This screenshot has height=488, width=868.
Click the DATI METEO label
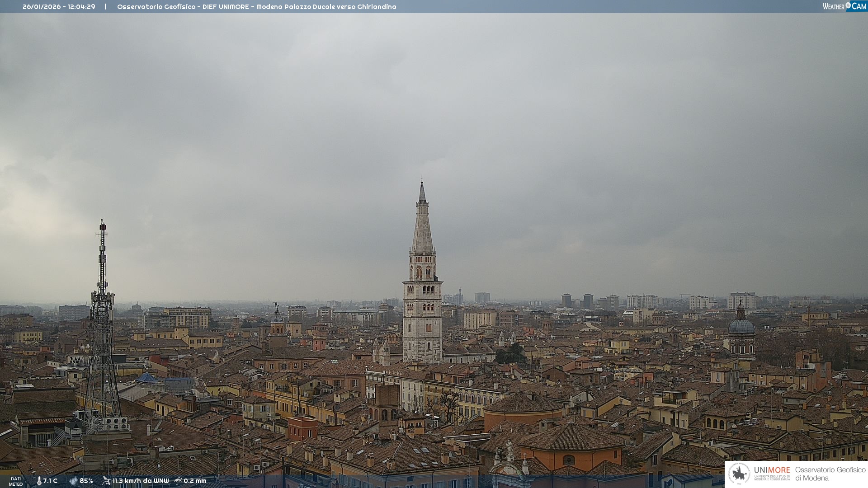pyautogui.click(x=16, y=481)
